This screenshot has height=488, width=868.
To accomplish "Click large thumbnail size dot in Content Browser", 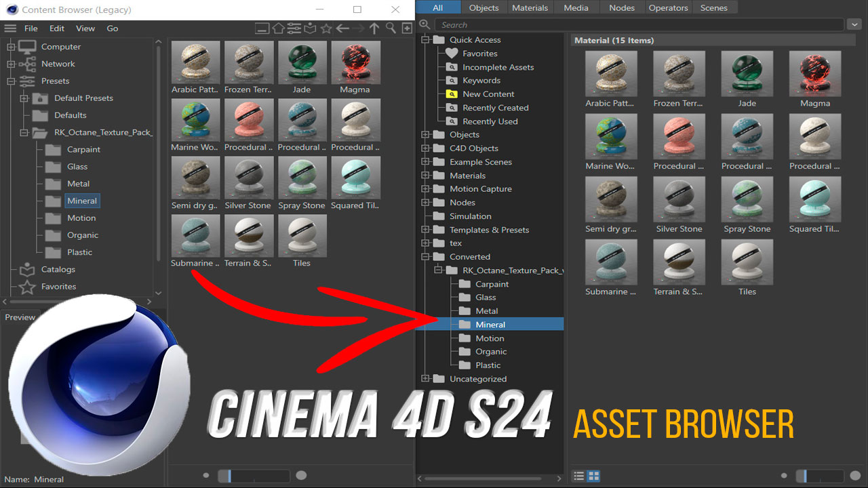I will coord(302,476).
